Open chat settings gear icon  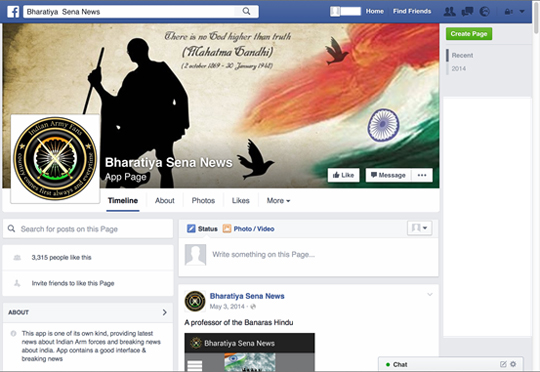click(x=513, y=364)
